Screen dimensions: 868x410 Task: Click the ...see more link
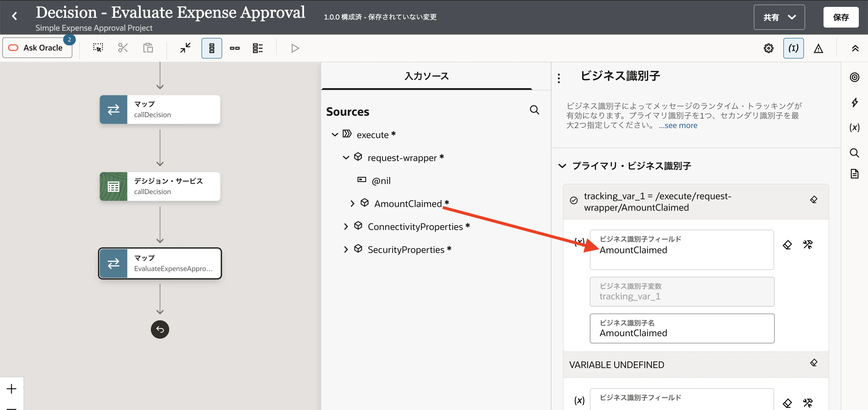click(678, 125)
